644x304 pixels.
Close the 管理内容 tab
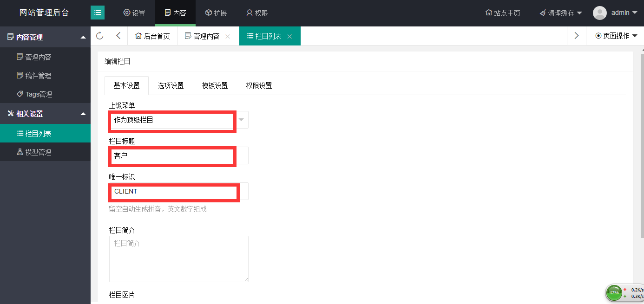[228, 36]
